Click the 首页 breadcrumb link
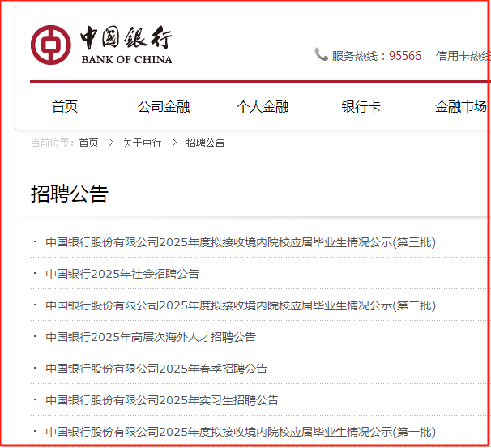This screenshot has width=491, height=448. coord(88,143)
